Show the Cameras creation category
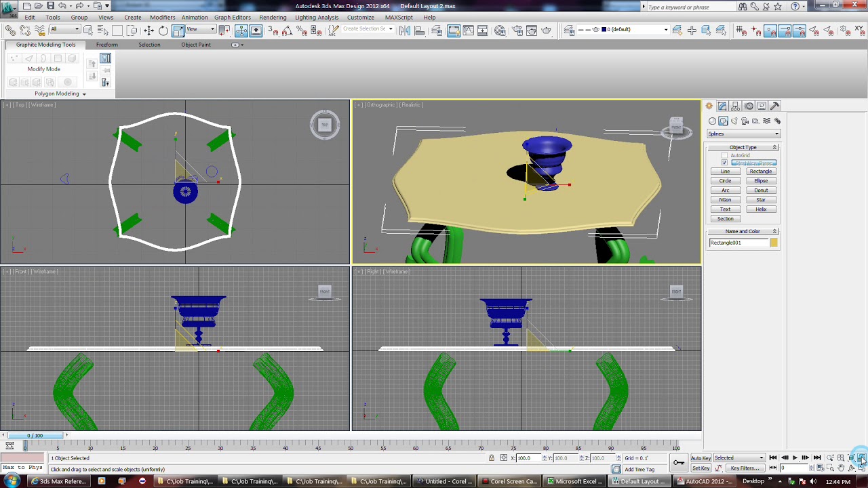The height and width of the screenshot is (488, 868). (x=745, y=121)
